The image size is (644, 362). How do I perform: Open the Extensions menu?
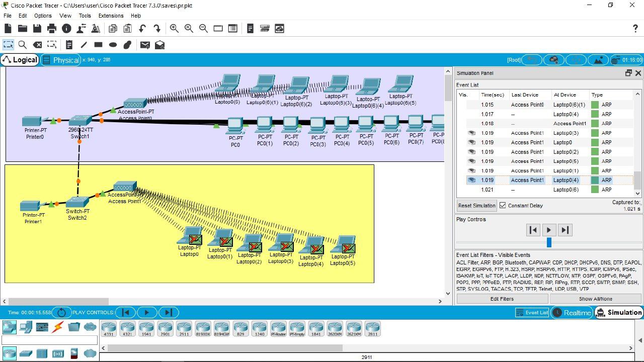(x=111, y=16)
